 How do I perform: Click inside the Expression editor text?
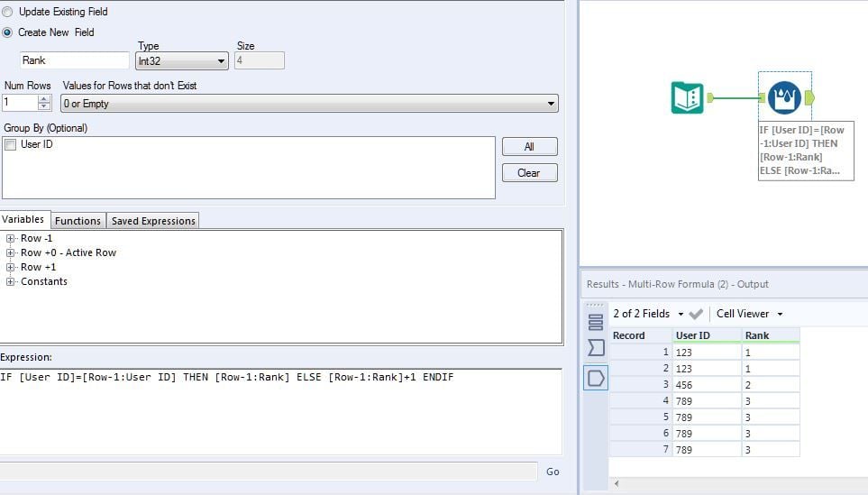tap(227, 377)
